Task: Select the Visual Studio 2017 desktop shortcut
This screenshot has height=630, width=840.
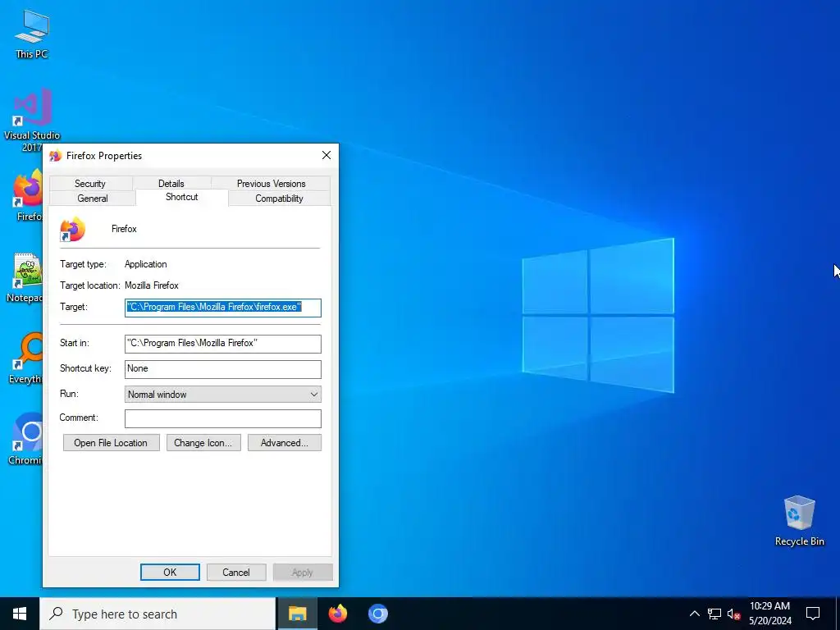Action: point(32,119)
